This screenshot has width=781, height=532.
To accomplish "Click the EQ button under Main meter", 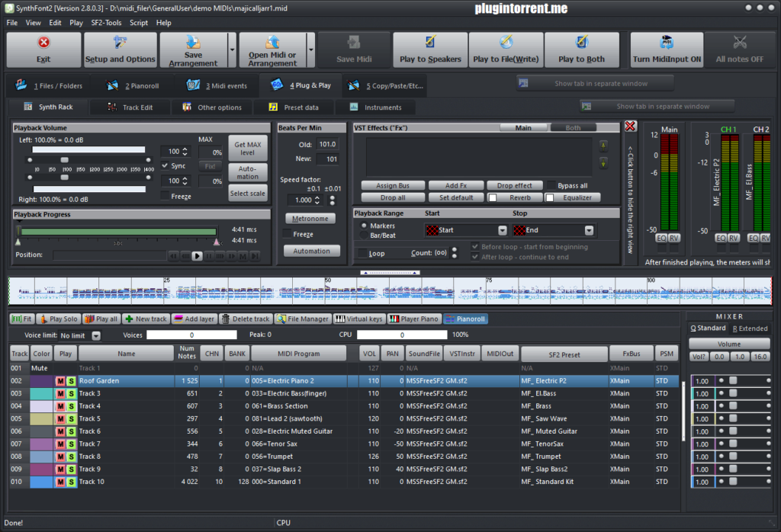I will pyautogui.click(x=661, y=238).
